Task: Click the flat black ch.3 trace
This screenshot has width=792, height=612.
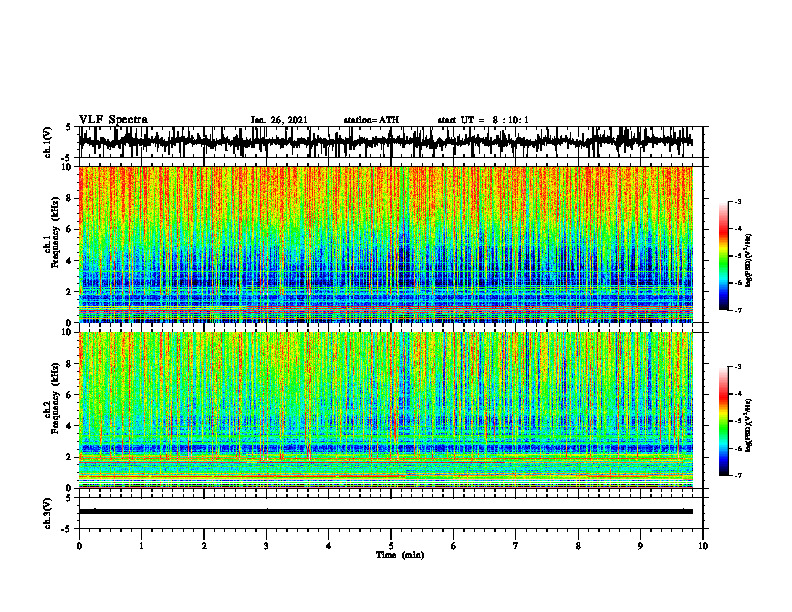Action: 385,512
